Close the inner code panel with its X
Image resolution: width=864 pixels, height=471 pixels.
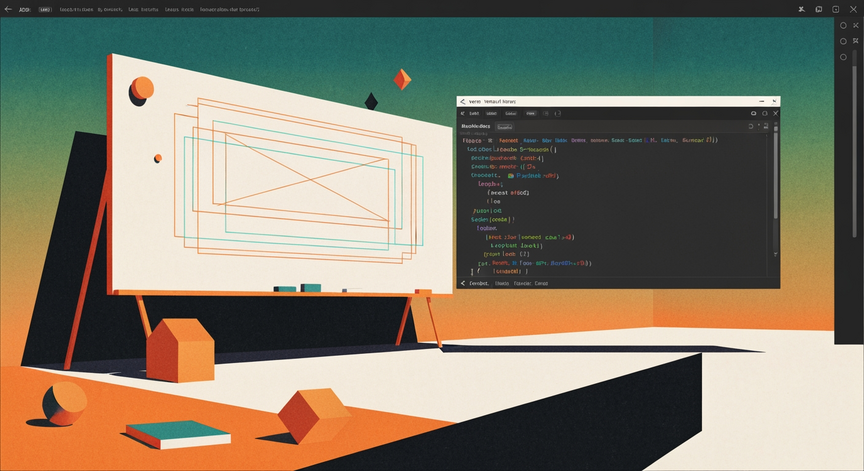(775, 113)
